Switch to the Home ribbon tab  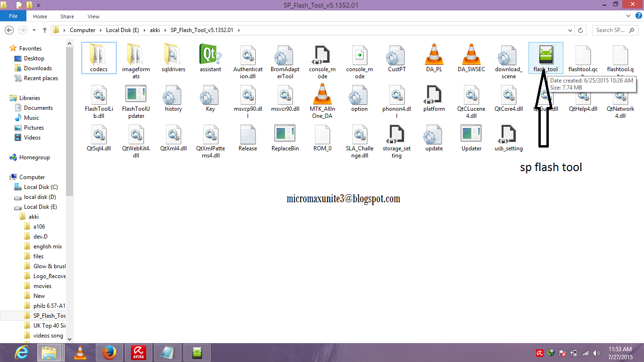[40, 16]
